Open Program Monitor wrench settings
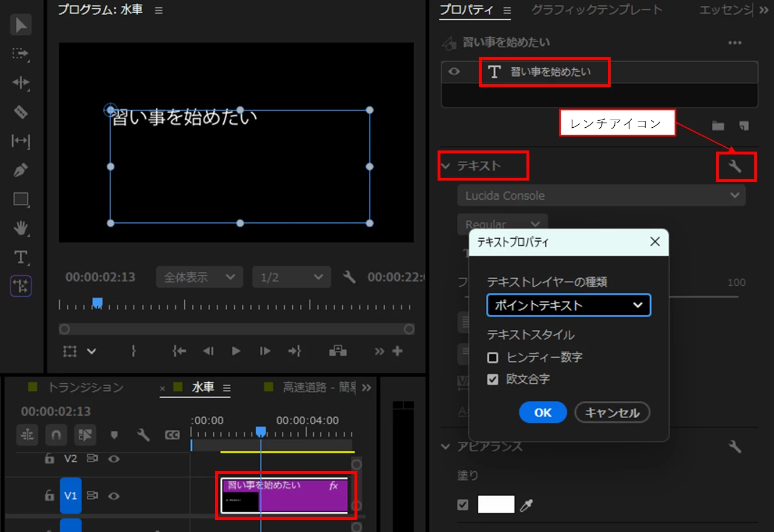The height and width of the screenshot is (532, 774). tap(349, 277)
